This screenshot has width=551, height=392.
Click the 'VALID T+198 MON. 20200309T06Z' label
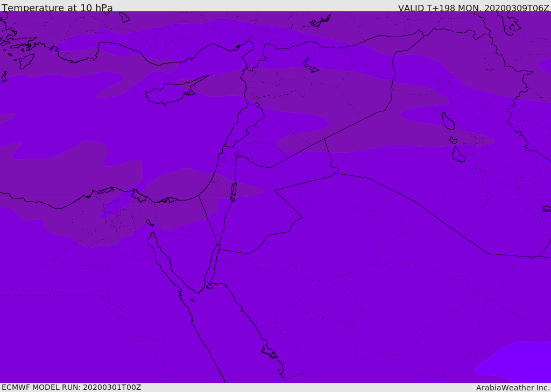coord(474,8)
